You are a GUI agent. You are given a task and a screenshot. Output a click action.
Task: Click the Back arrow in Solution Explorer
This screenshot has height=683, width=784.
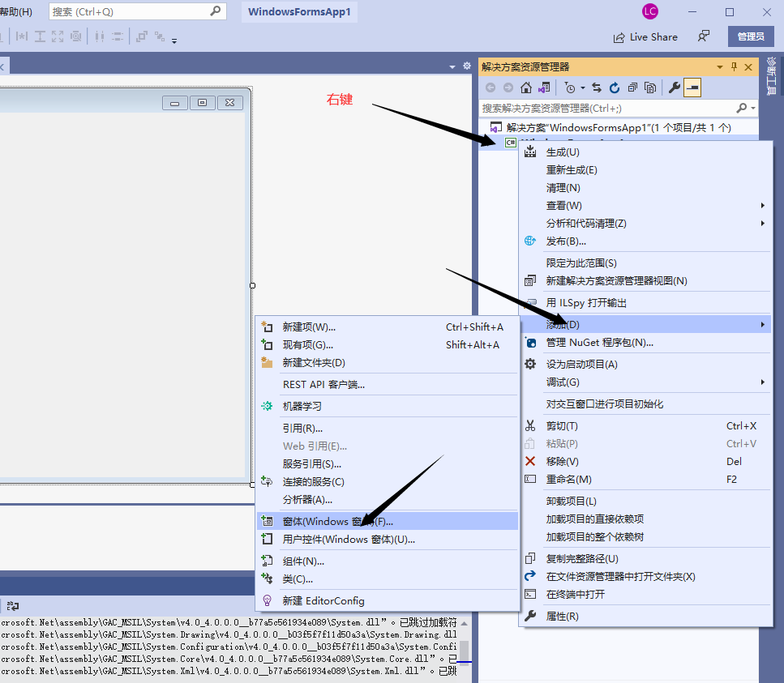[x=491, y=88]
